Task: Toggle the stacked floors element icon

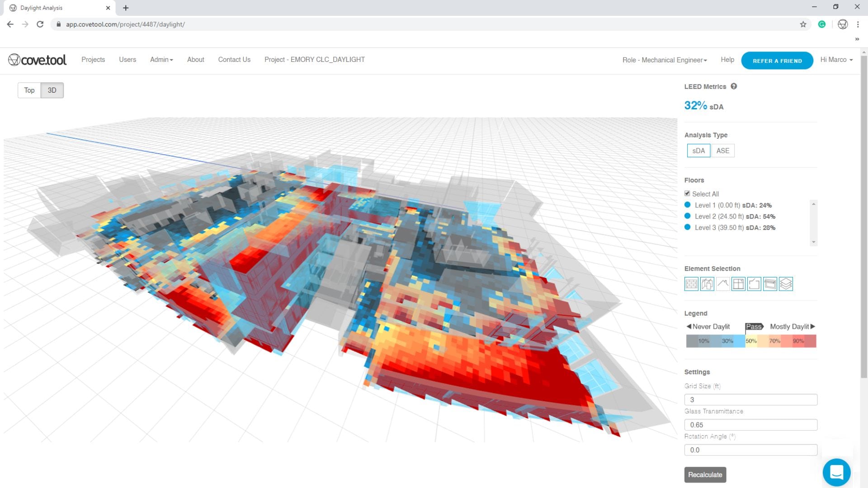Action: point(786,284)
